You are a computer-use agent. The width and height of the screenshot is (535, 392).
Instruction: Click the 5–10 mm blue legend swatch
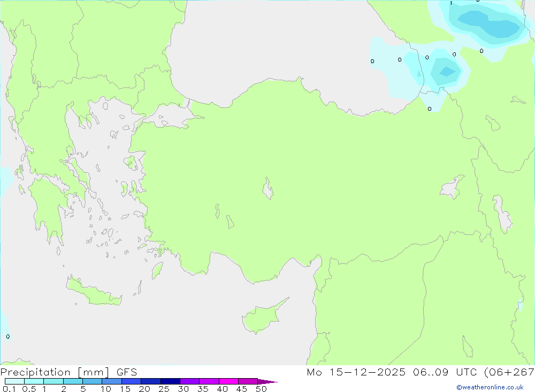point(93,381)
